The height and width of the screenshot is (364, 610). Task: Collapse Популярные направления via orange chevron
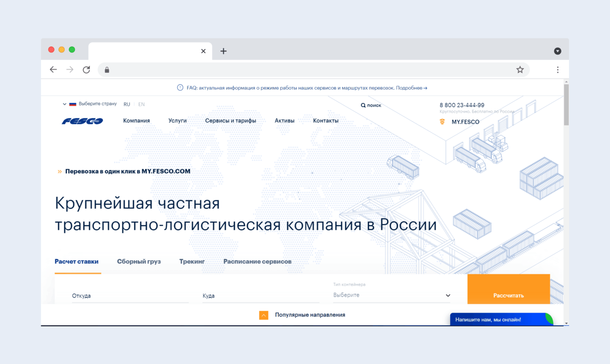click(264, 314)
